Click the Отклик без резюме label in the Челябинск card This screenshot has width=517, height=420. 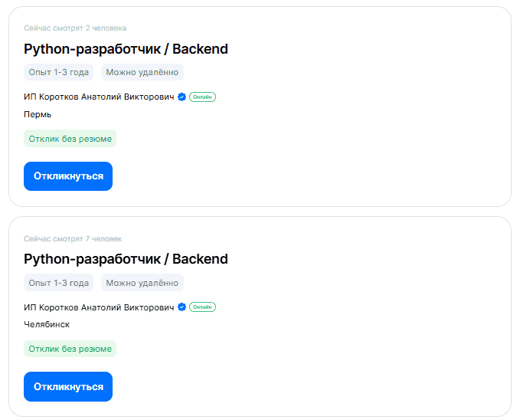(x=70, y=349)
